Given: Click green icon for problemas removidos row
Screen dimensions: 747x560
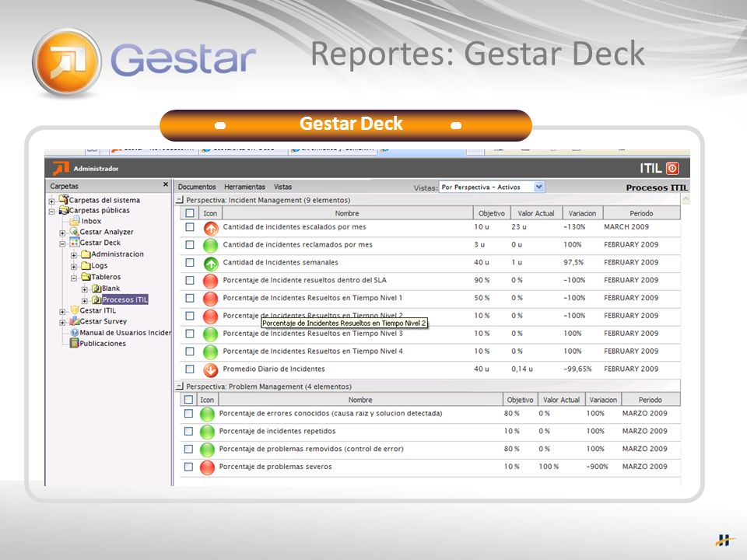Looking at the screenshot, I should tap(207, 450).
